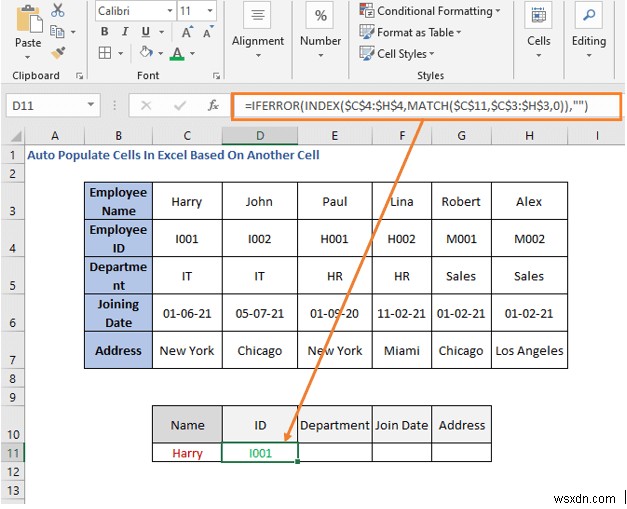Click the Format as Table icon
627x509 pixels.
point(367,32)
